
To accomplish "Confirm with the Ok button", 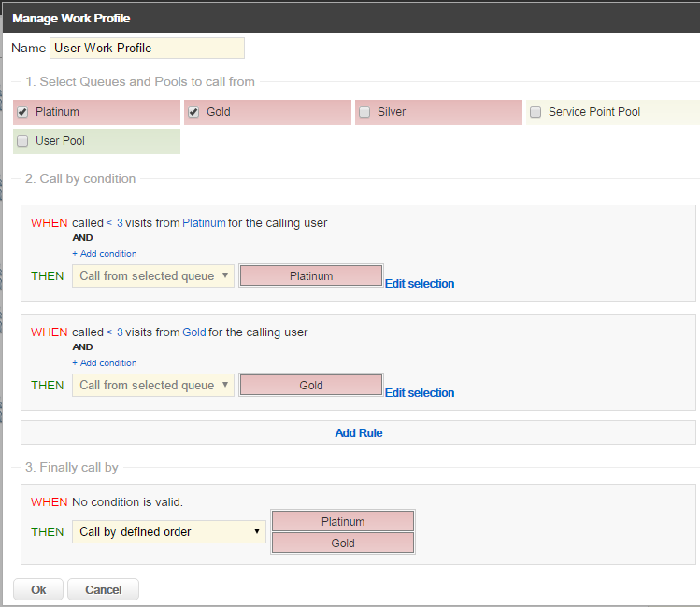I will (38, 589).
